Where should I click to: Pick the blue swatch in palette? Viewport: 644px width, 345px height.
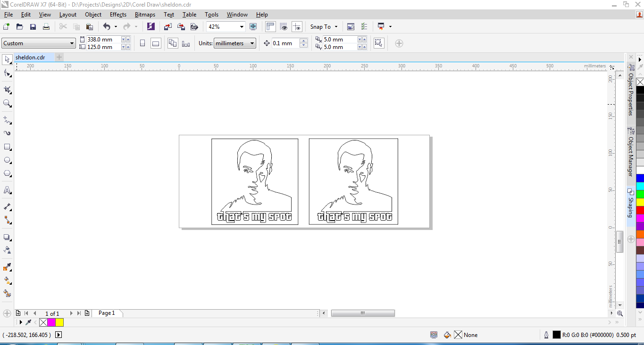(x=640, y=178)
